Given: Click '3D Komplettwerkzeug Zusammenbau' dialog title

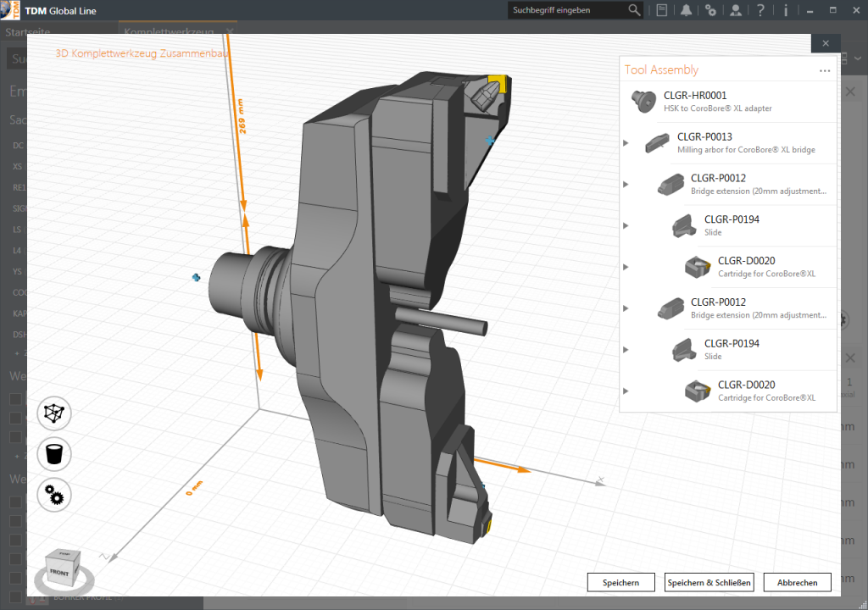Looking at the screenshot, I should pos(142,53).
